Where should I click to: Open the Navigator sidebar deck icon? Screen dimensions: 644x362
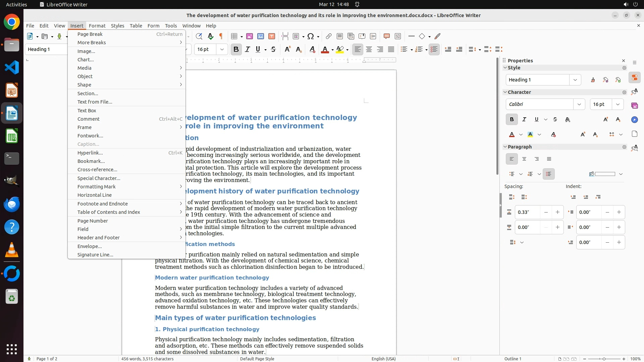634,120
